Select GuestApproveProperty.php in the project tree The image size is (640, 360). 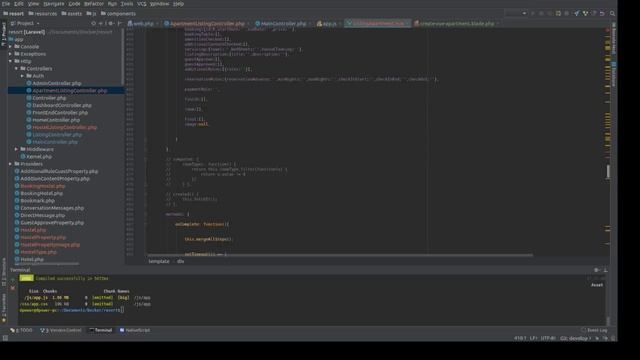coord(52,223)
